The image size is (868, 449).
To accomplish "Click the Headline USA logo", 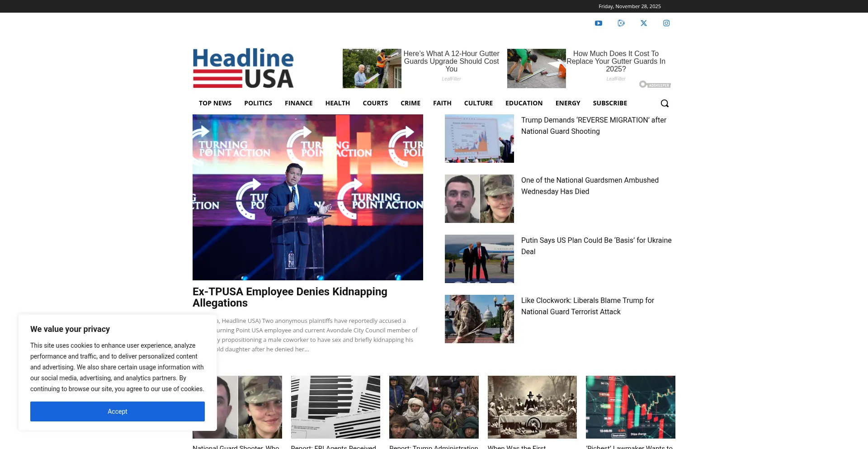I will (243, 68).
